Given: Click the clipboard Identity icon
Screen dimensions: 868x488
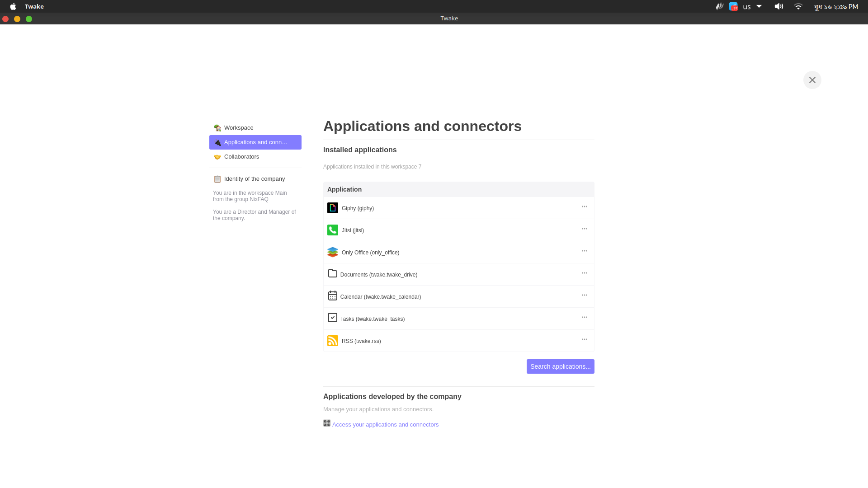Looking at the screenshot, I should pyautogui.click(x=217, y=179).
